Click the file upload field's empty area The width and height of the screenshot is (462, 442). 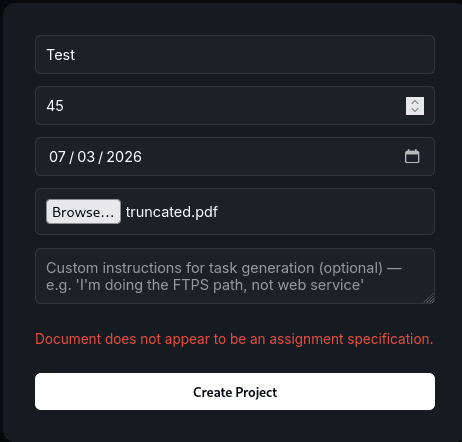pos(327,212)
